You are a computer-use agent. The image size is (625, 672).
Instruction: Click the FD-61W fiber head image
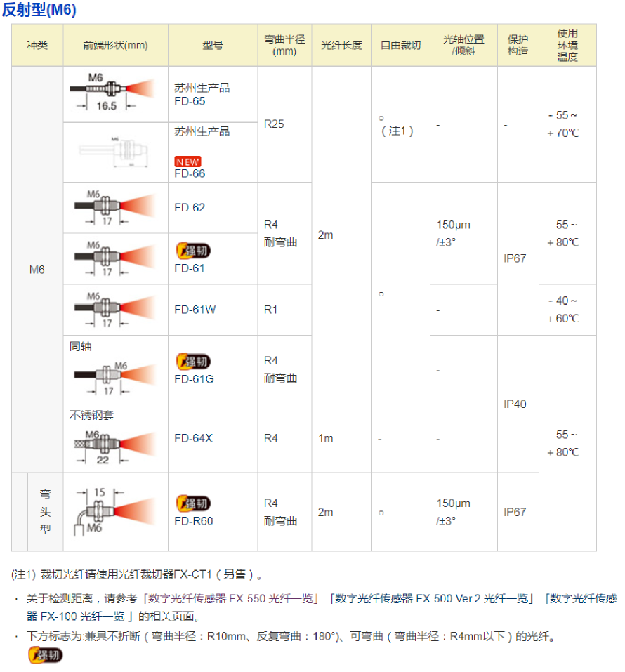[115, 309]
